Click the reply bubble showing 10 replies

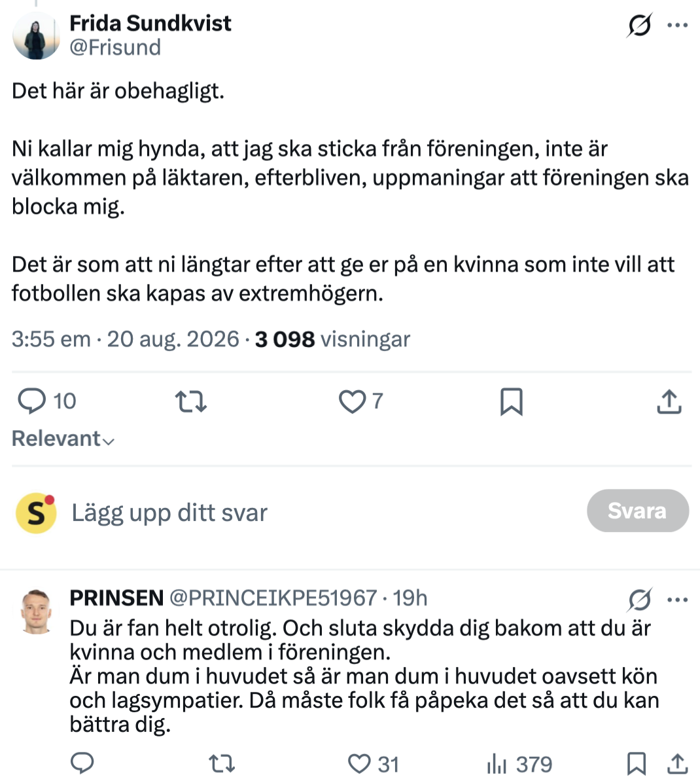point(46,401)
